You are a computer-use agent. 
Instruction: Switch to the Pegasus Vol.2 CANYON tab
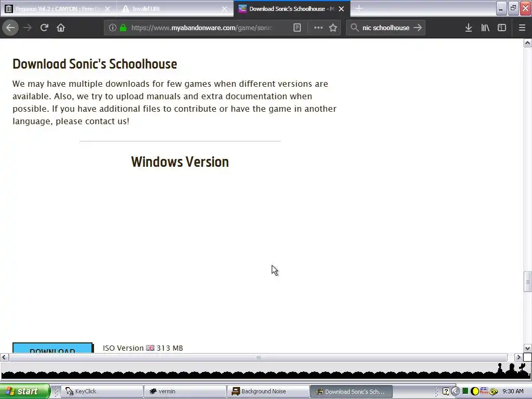coord(58,9)
